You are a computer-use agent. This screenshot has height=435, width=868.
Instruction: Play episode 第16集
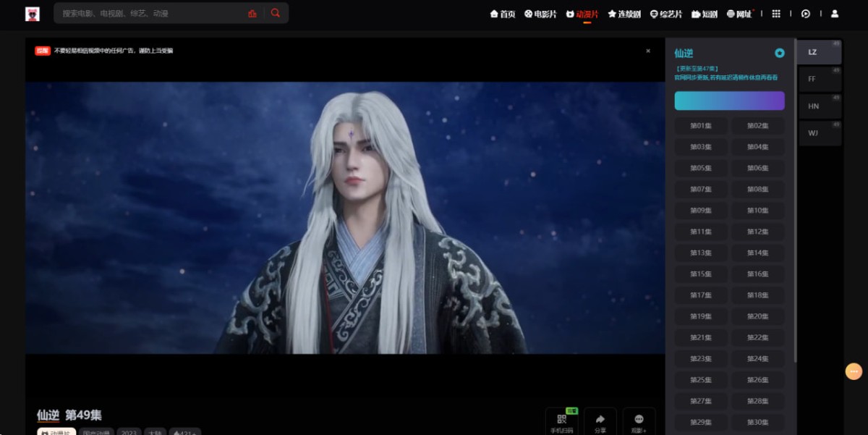click(757, 274)
